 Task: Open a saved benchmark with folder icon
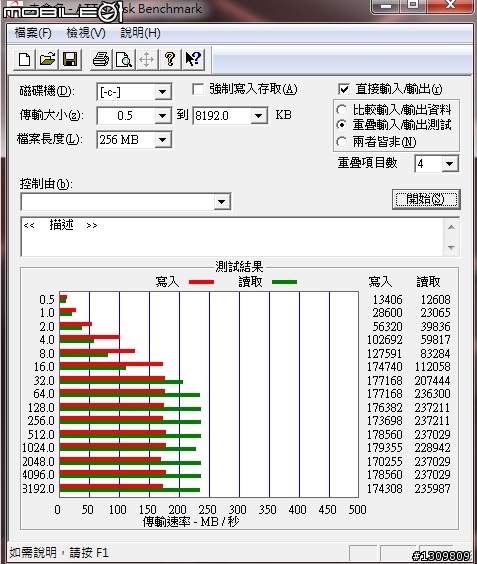[47, 60]
